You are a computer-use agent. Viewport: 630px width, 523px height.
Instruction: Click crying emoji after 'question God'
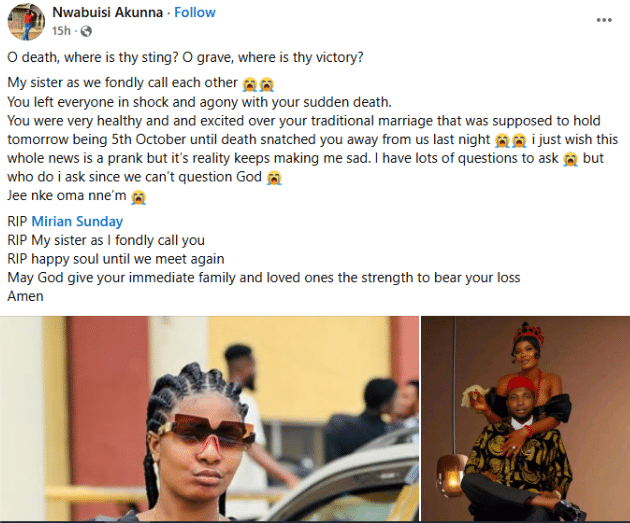click(274, 178)
